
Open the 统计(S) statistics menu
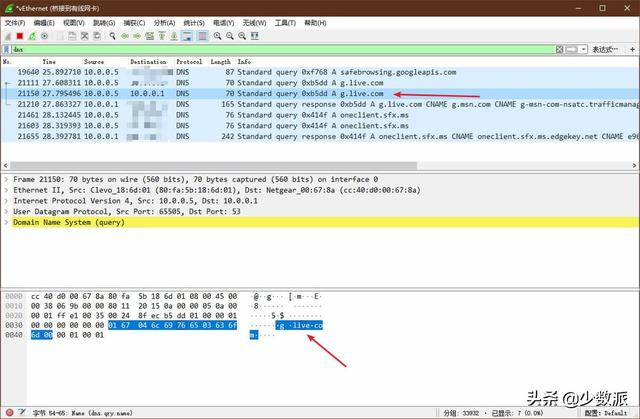[x=194, y=23]
